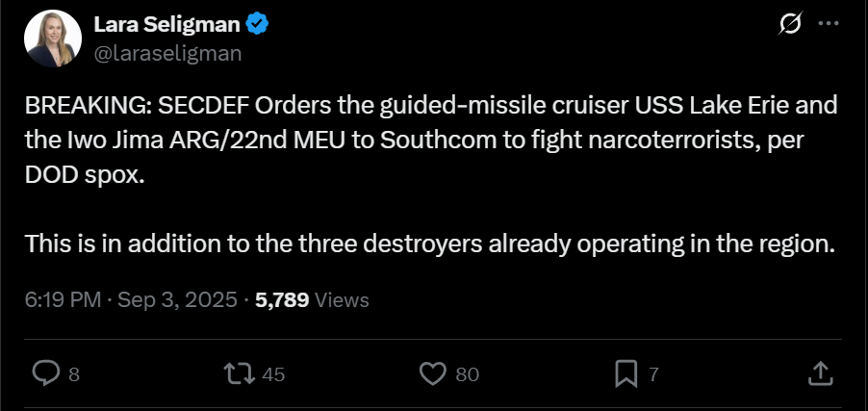The width and height of the screenshot is (868, 411).
Task: View the 5,789 Views analytics
Action: point(312,299)
